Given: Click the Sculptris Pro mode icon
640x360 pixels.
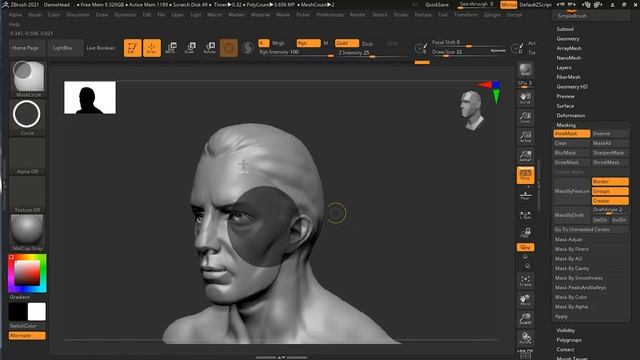Looking at the screenshot, I should click(x=247, y=48).
